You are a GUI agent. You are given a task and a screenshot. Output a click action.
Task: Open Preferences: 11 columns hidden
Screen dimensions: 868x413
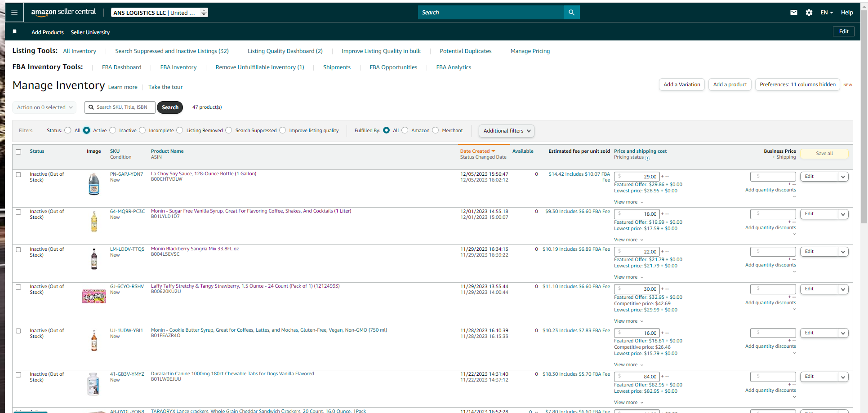[x=797, y=84]
